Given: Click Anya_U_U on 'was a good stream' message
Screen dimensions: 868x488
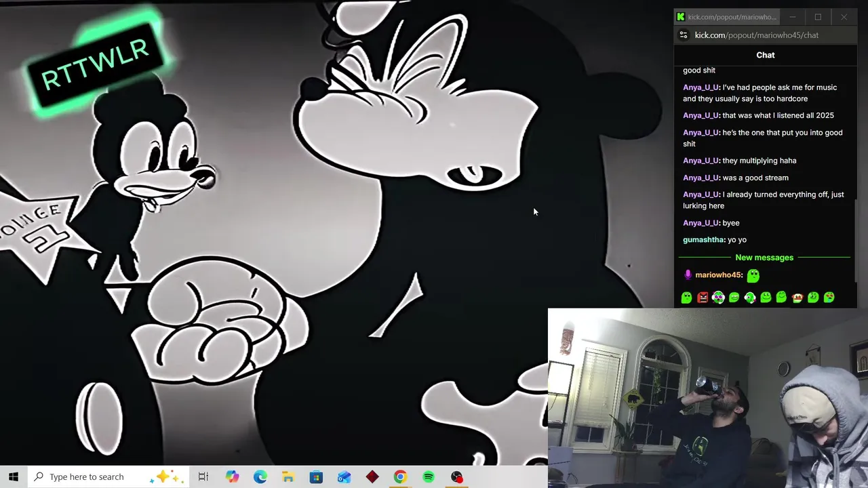Looking at the screenshot, I should click(x=701, y=178).
